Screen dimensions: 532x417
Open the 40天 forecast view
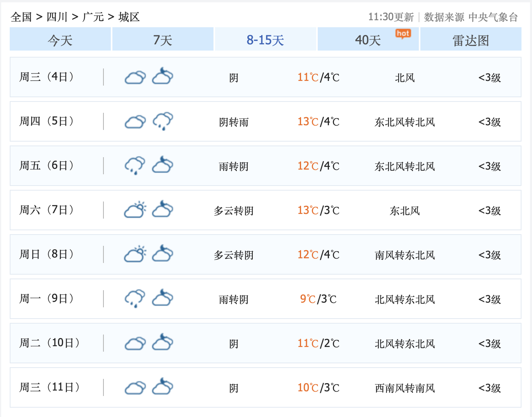click(366, 39)
